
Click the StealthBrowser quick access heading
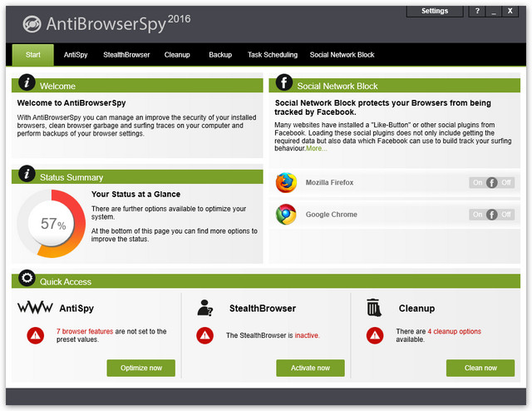point(263,309)
